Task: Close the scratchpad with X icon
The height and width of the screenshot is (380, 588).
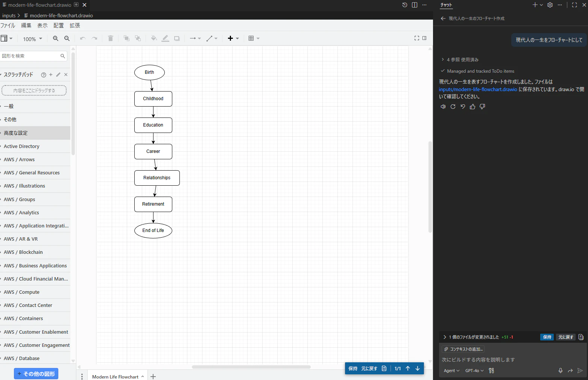Action: [66, 75]
